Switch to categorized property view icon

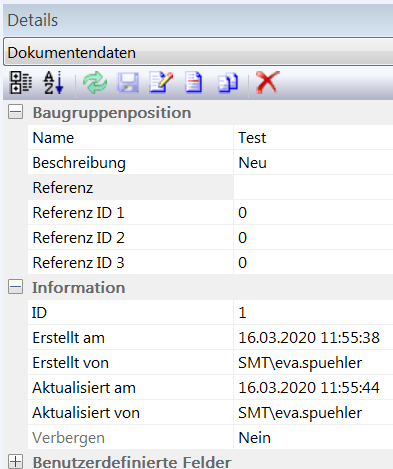pyautogui.click(x=21, y=82)
